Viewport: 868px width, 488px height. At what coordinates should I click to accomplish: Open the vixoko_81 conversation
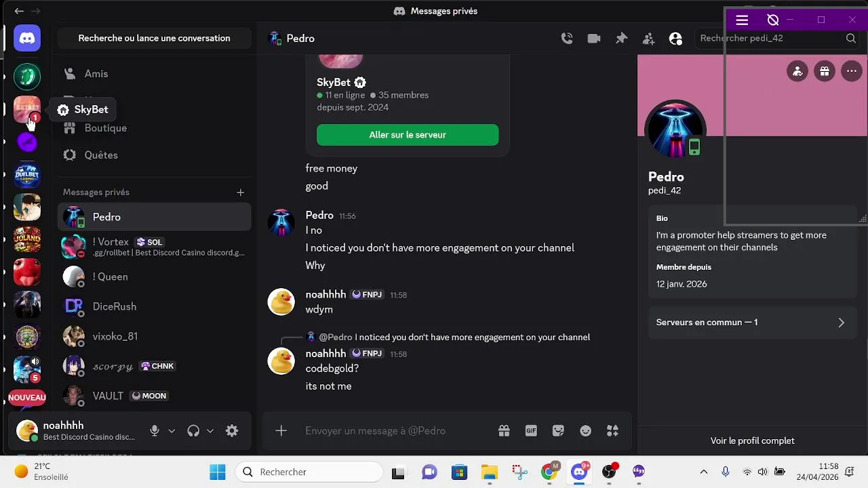point(155,336)
